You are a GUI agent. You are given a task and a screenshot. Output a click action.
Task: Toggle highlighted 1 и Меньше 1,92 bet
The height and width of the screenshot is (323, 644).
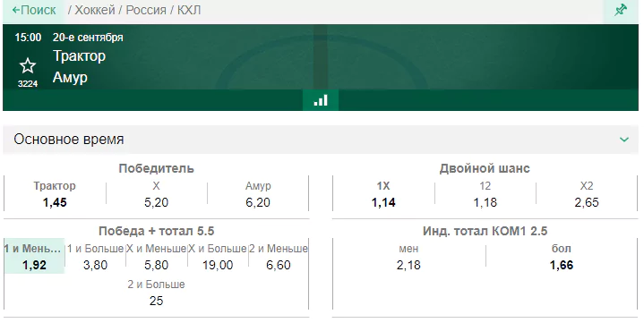[x=35, y=257]
